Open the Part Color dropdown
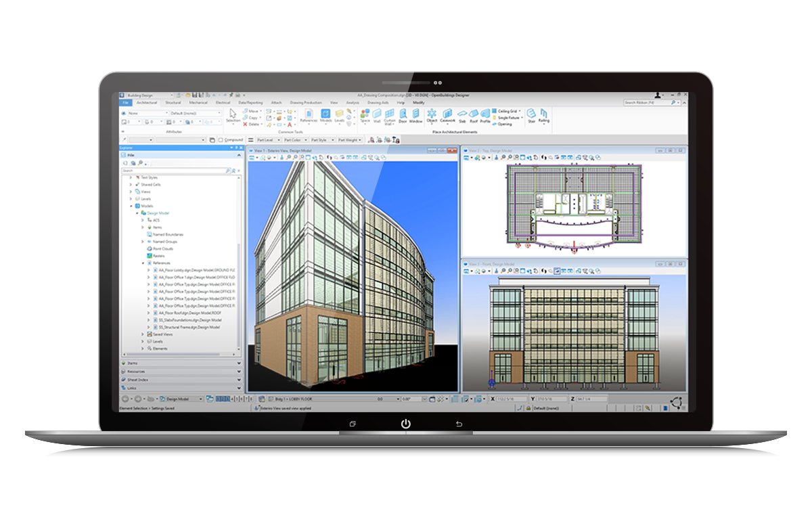Image resolution: width=812 pixels, height=528 pixels. (296, 139)
